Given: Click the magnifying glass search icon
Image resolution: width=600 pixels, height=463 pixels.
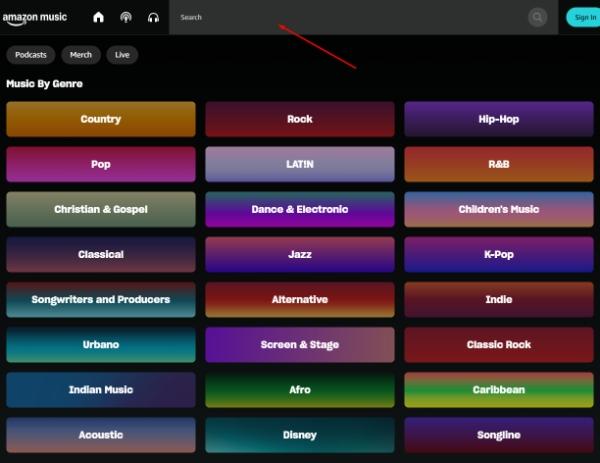Looking at the screenshot, I should coord(537,17).
